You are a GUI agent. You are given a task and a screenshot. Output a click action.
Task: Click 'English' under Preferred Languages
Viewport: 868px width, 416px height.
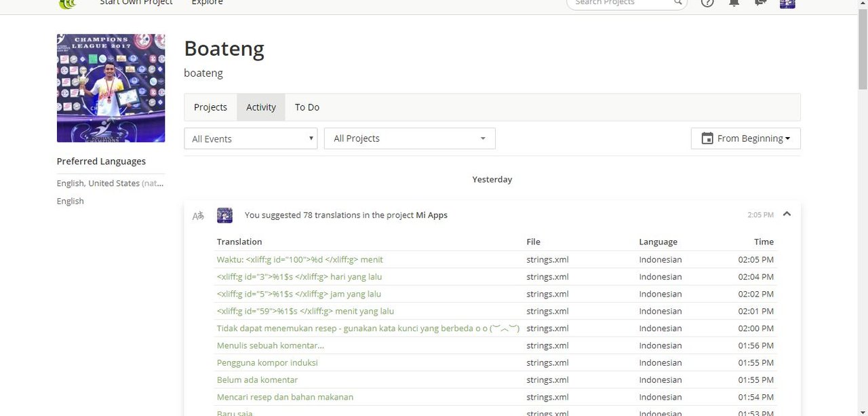click(71, 201)
